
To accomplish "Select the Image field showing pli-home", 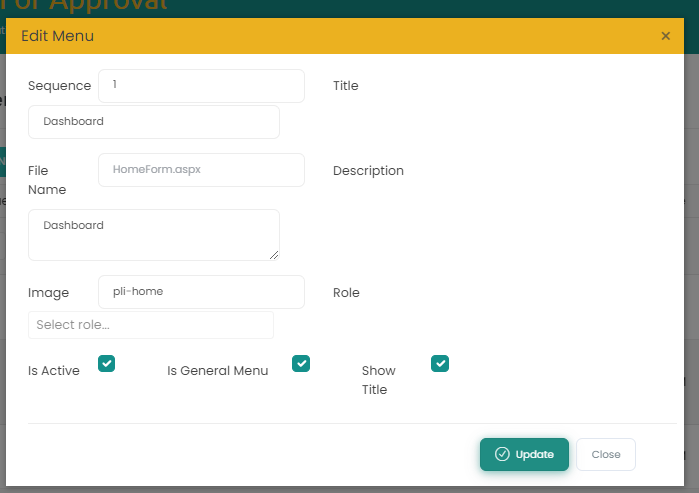I will pyautogui.click(x=201, y=292).
